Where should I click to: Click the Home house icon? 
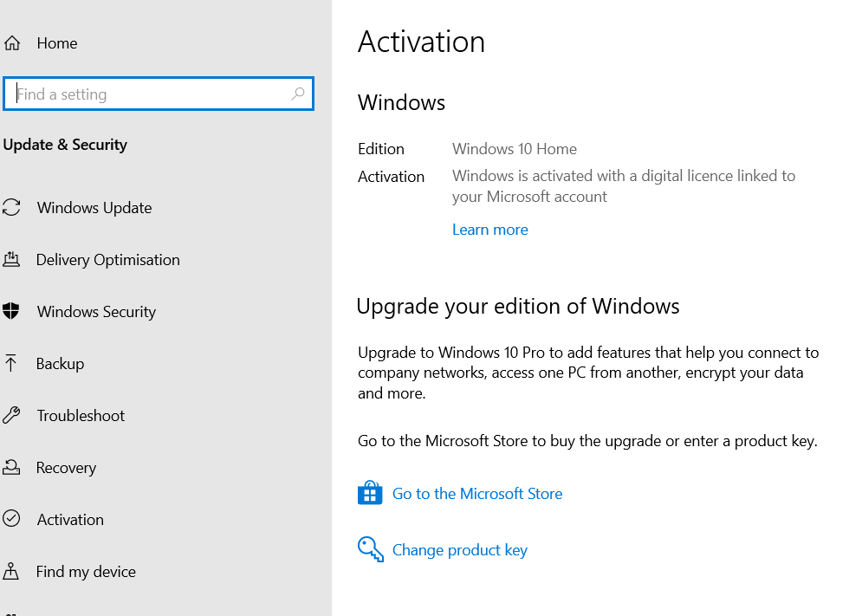click(12, 42)
